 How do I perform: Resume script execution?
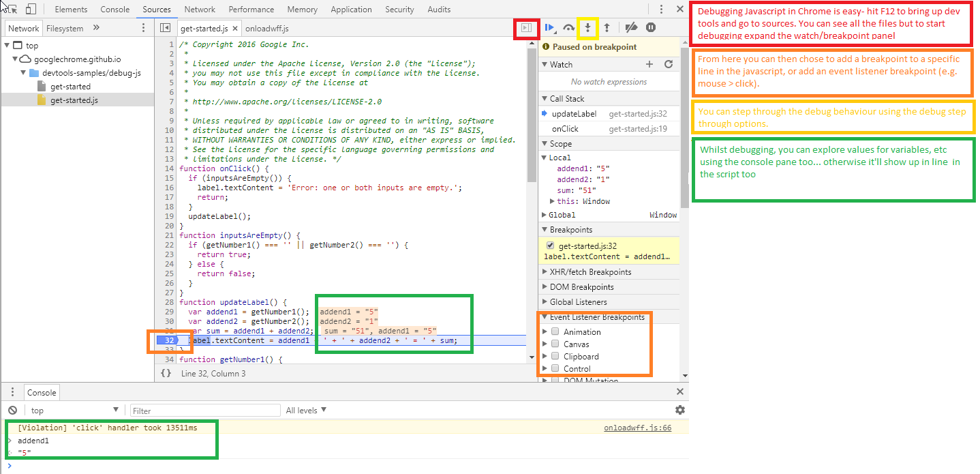[x=549, y=28]
